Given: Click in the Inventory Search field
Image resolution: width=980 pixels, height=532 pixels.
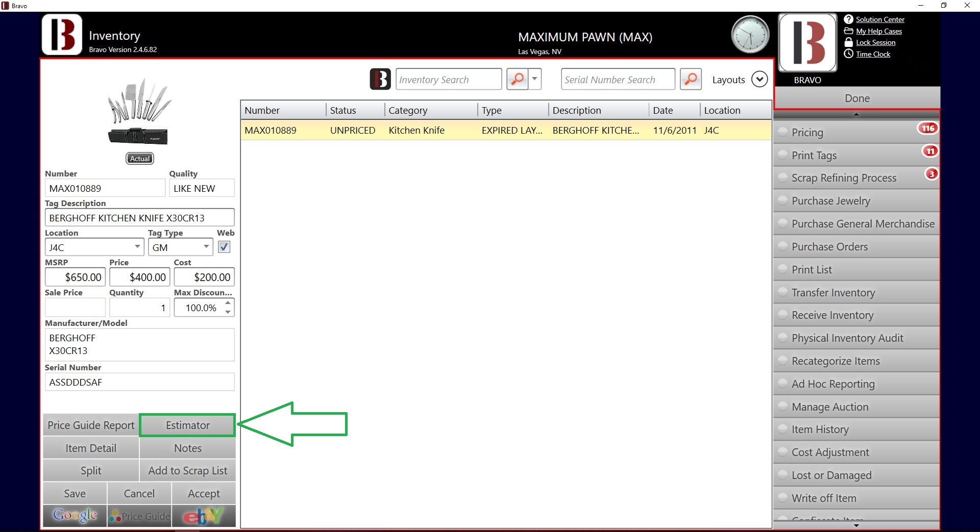Looking at the screenshot, I should point(449,79).
